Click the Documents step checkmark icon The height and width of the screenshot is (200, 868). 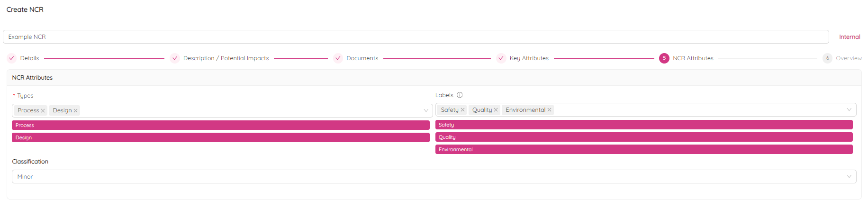(338, 58)
